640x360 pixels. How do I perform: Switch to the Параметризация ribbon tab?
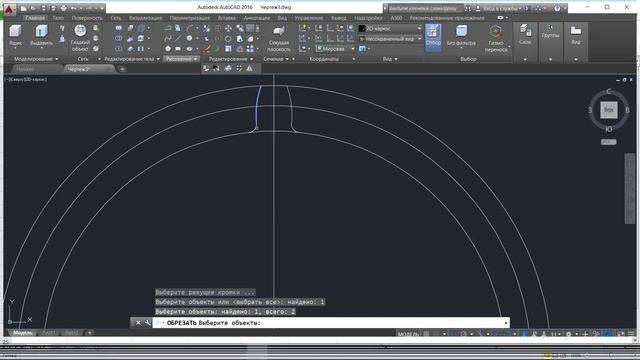point(190,18)
